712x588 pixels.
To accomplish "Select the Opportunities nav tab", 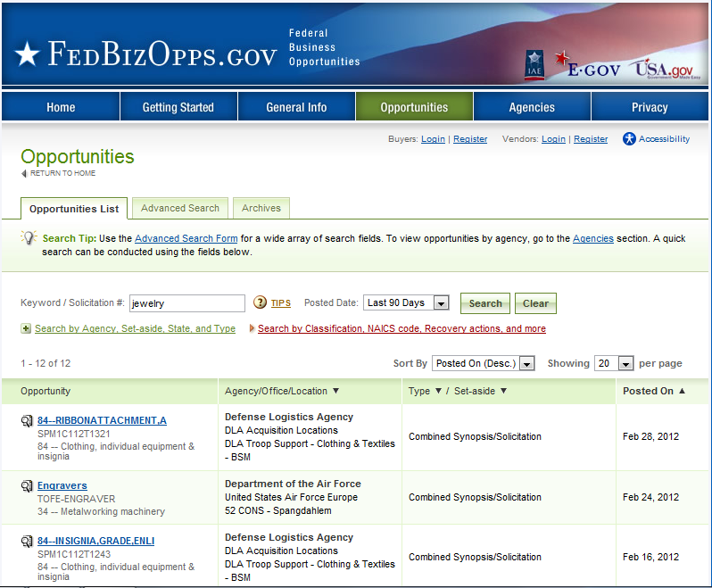I will click(x=414, y=107).
